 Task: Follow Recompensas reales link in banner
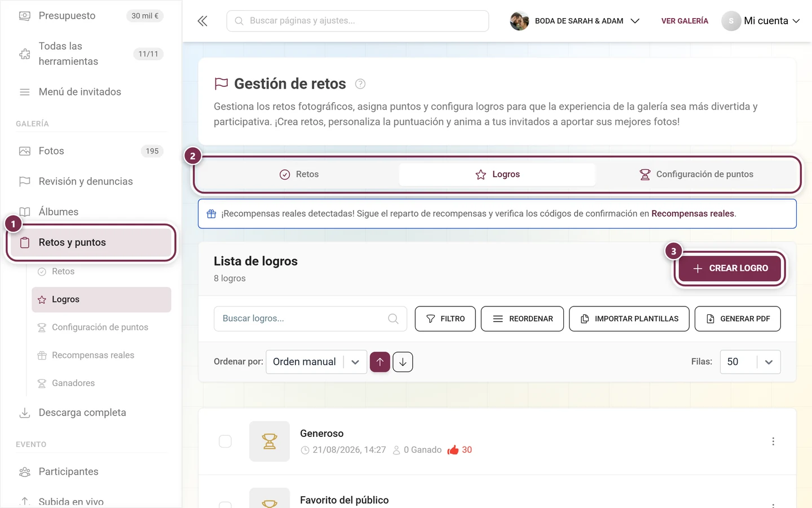(x=692, y=214)
